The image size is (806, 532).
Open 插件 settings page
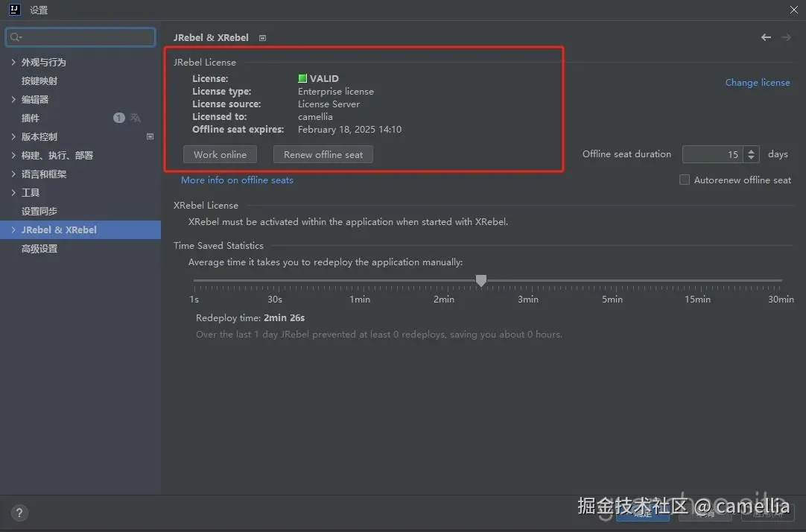pos(31,118)
